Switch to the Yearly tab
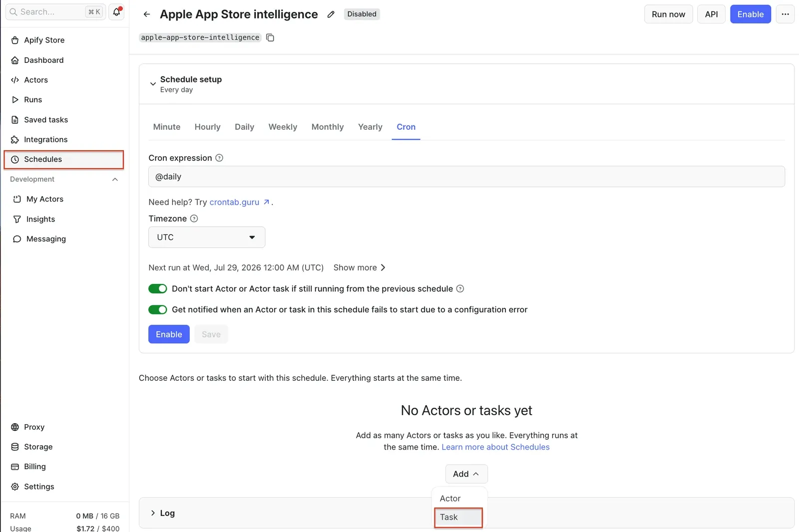The width and height of the screenshot is (799, 532). [x=370, y=127]
